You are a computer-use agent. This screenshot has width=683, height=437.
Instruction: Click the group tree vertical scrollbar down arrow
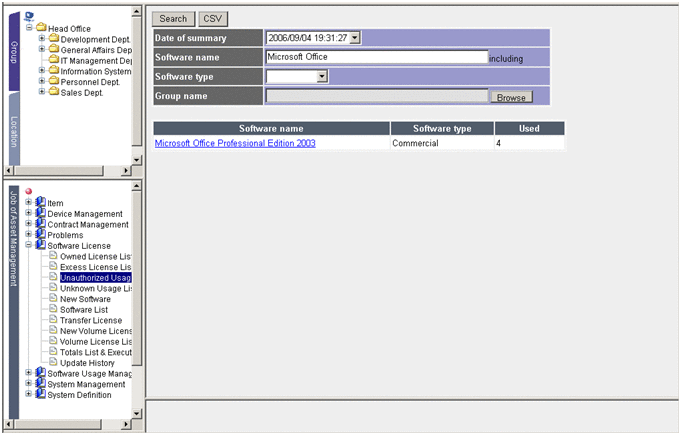point(137,159)
